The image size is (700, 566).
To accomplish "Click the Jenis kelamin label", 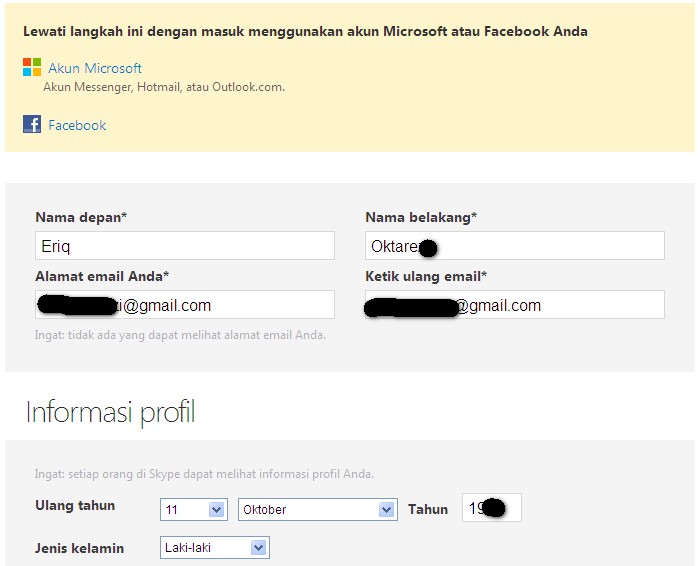I will (x=79, y=548).
